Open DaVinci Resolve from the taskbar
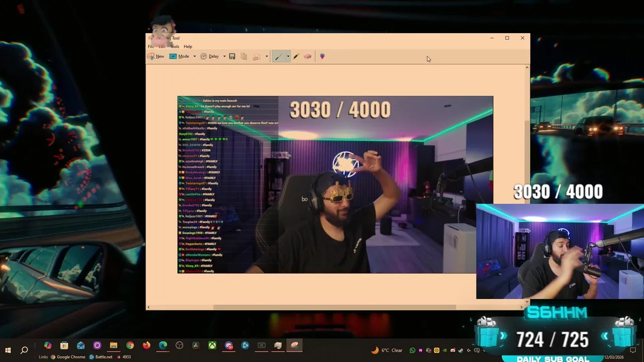Viewport: 644px width, 362px height. 195,345
